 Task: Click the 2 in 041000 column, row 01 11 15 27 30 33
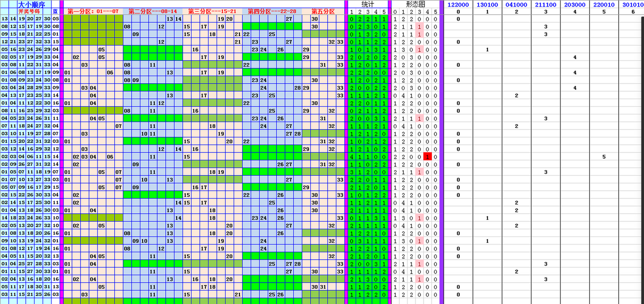[x=516, y=271]
